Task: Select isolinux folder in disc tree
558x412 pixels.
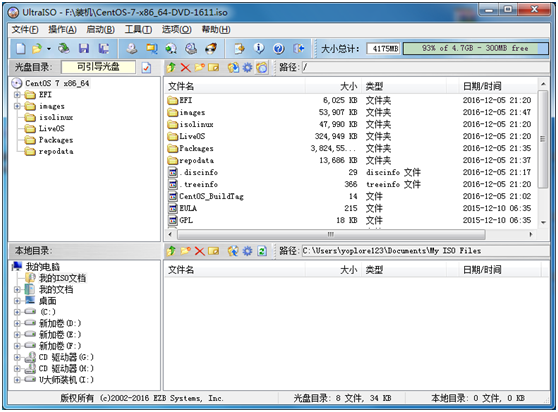Action: point(56,117)
